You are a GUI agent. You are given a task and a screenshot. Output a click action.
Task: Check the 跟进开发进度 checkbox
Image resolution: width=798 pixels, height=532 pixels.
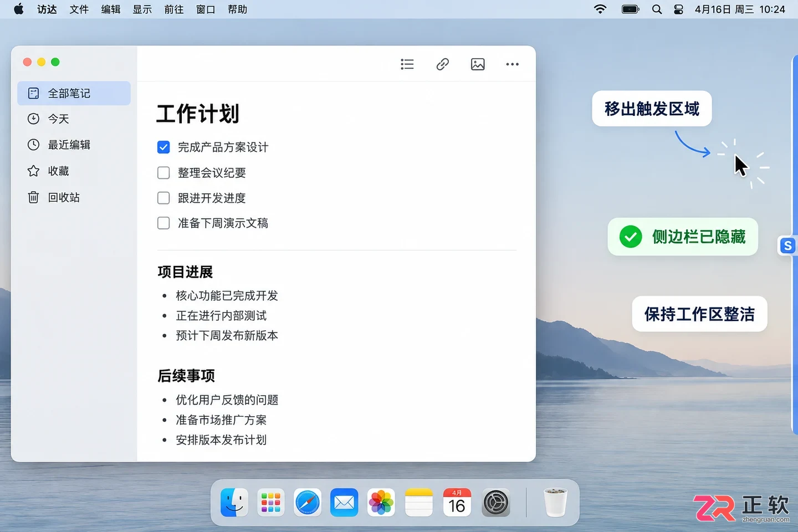click(163, 198)
